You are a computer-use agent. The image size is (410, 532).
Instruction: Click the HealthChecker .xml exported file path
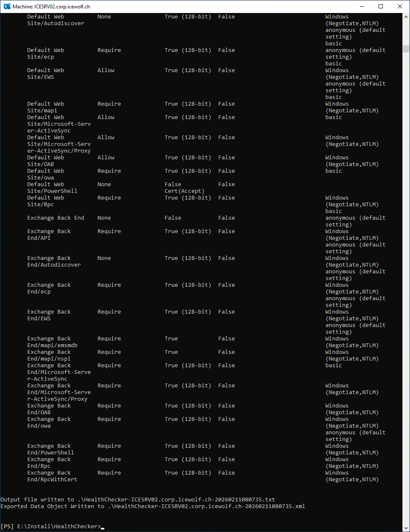coord(206,506)
